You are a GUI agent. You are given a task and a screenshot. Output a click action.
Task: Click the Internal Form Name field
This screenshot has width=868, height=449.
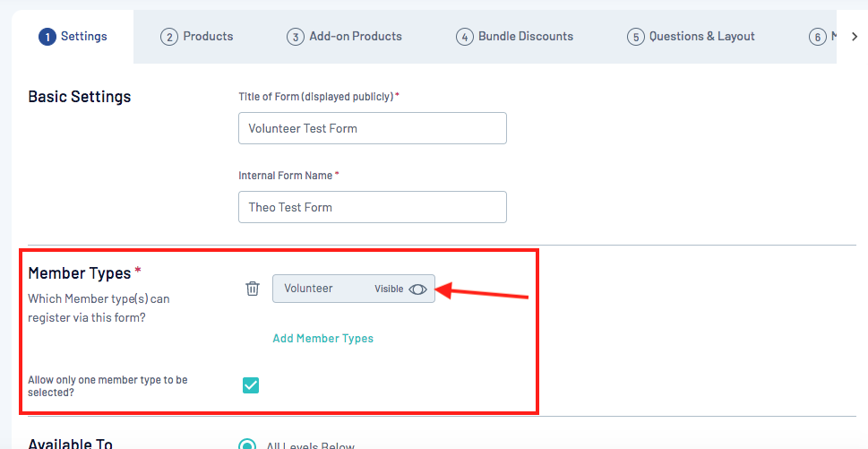tap(372, 207)
